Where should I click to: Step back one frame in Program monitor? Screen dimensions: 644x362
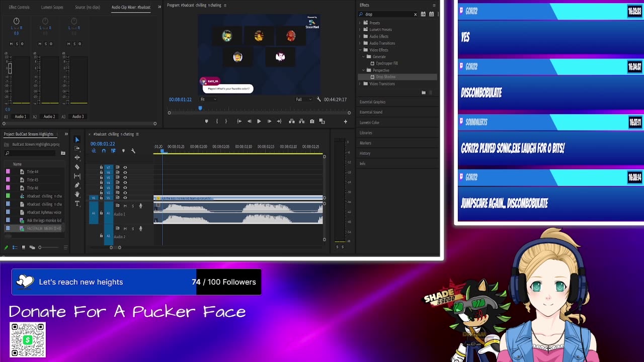tap(249, 121)
